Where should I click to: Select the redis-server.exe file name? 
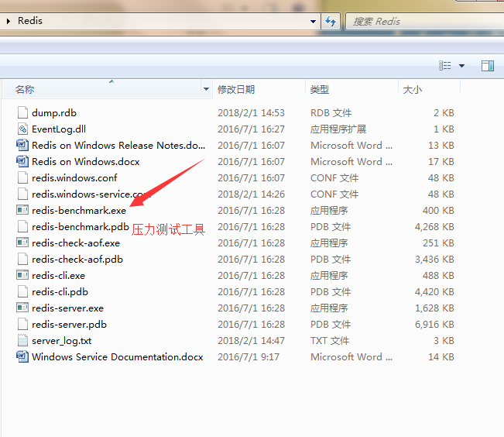tap(68, 308)
